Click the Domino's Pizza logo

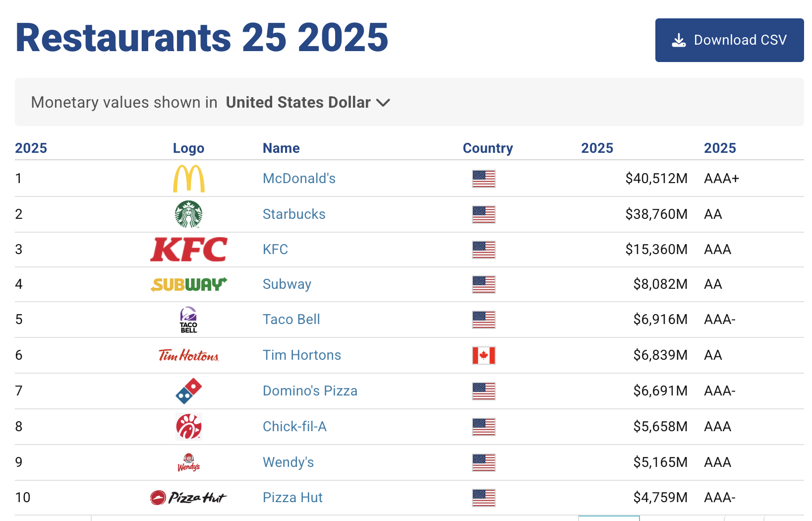[188, 391]
